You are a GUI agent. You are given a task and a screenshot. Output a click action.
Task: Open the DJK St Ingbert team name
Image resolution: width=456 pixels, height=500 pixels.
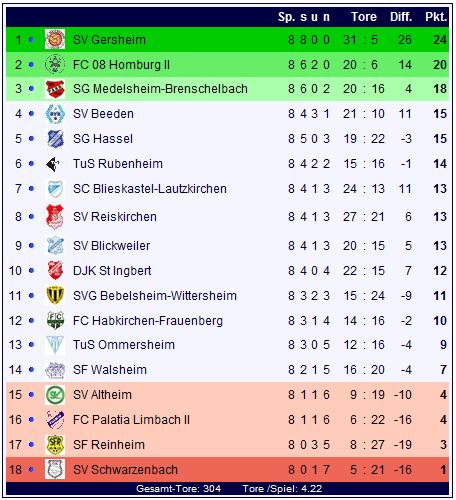click(x=112, y=271)
